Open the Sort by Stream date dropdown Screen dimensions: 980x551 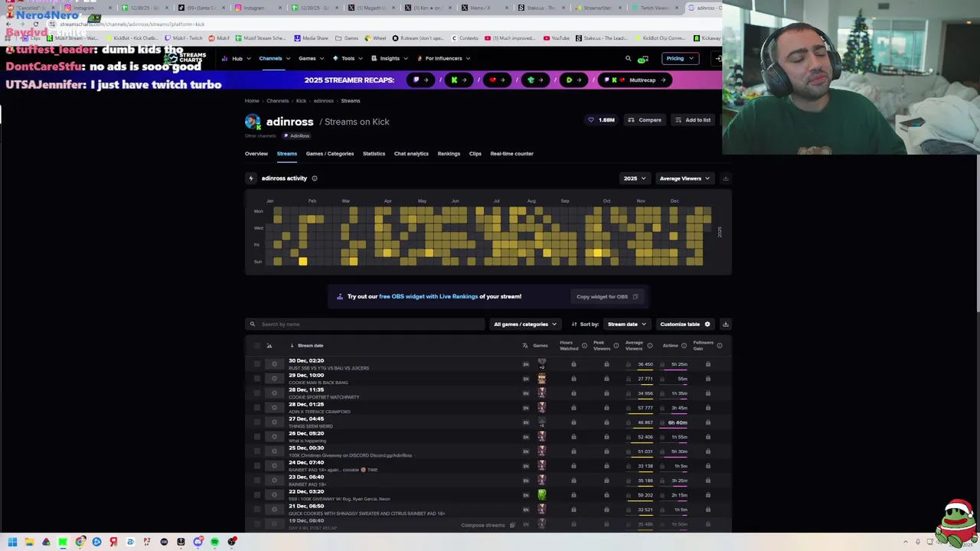point(626,324)
